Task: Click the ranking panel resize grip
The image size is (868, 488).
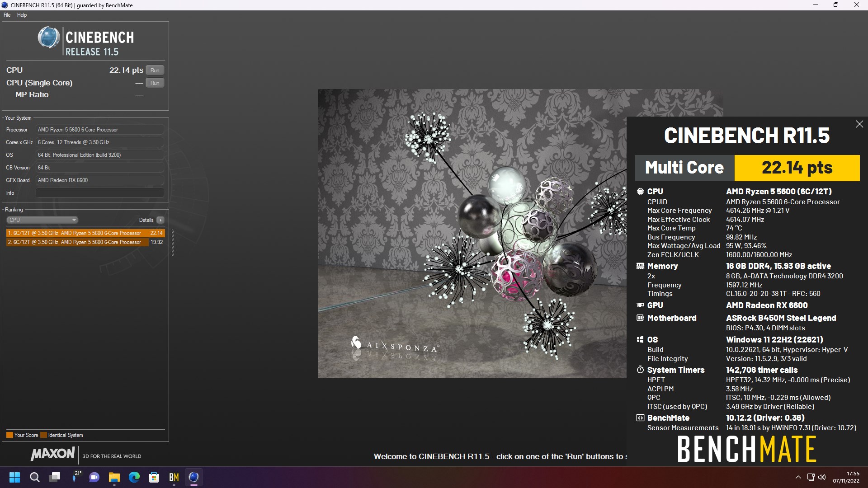Action: point(173,243)
